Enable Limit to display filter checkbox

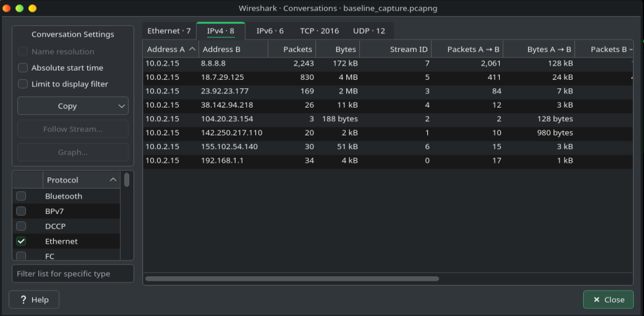[23, 84]
